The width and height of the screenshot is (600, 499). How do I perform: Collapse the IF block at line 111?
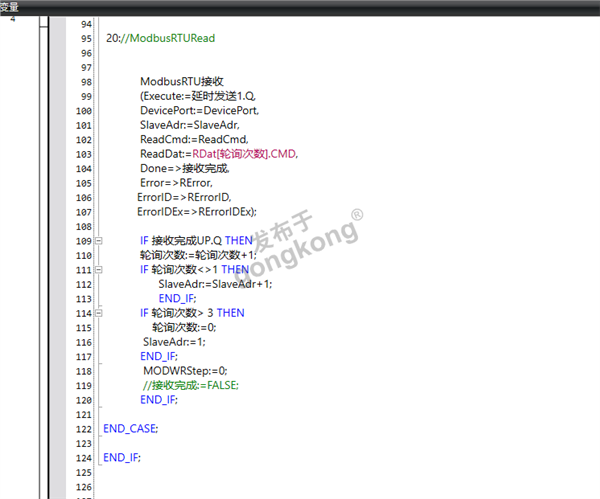[98, 270]
